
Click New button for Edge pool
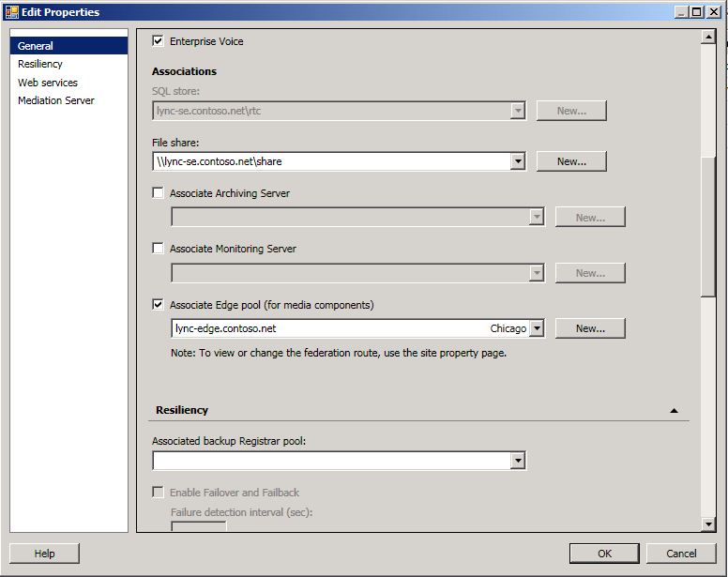click(x=590, y=328)
